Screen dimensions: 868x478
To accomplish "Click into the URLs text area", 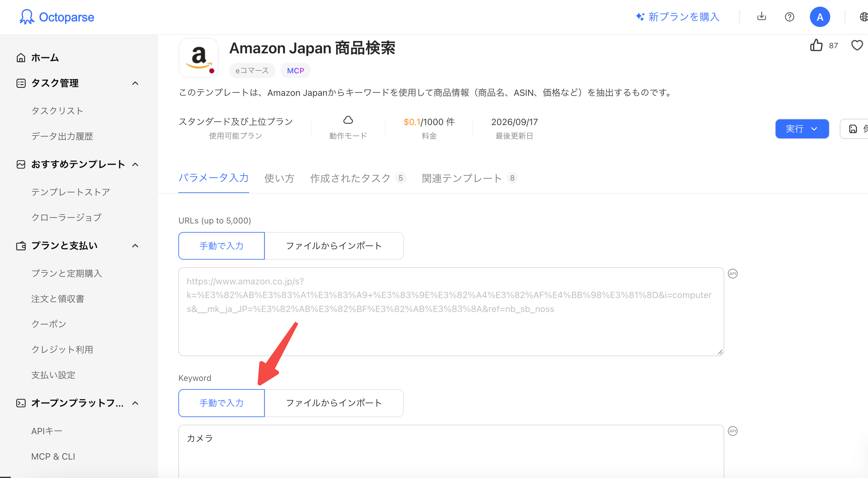I will [451, 311].
